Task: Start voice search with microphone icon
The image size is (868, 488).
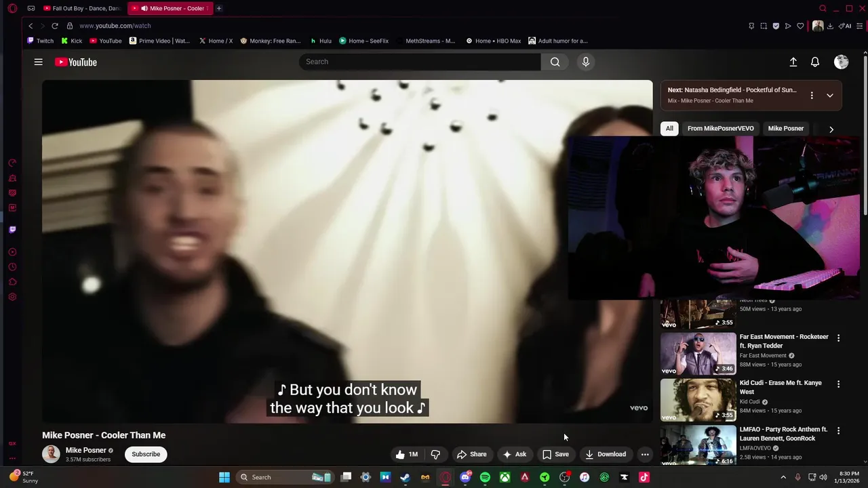Action: click(586, 62)
